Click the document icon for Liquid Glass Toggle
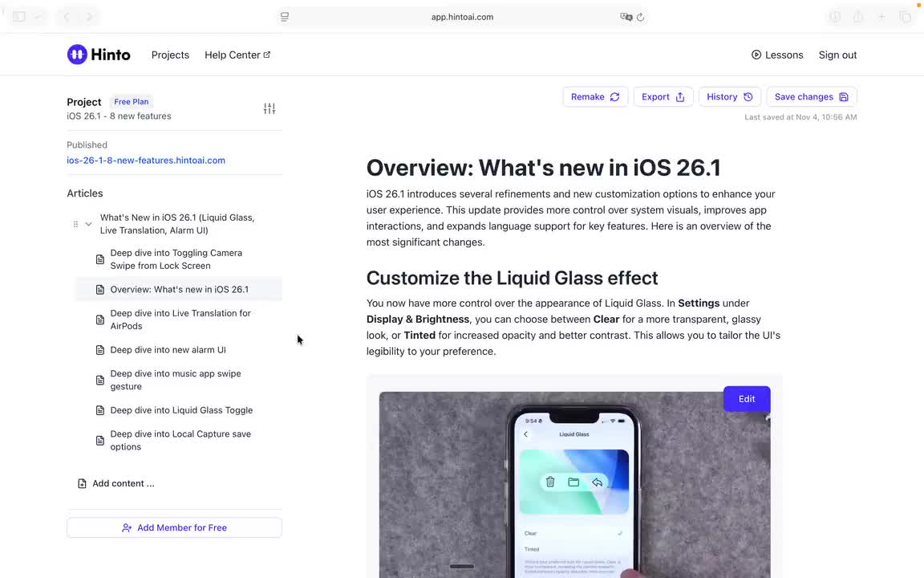 point(100,410)
